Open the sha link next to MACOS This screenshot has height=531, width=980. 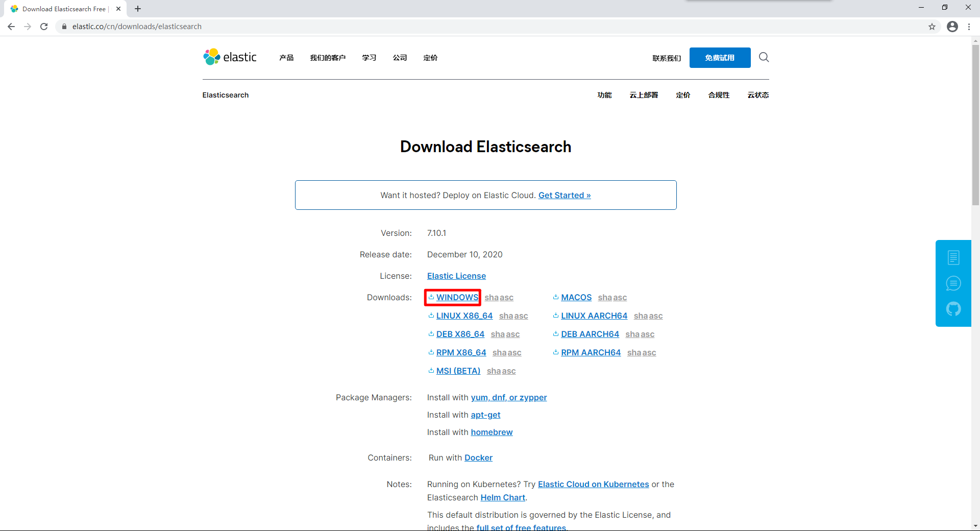click(x=605, y=297)
